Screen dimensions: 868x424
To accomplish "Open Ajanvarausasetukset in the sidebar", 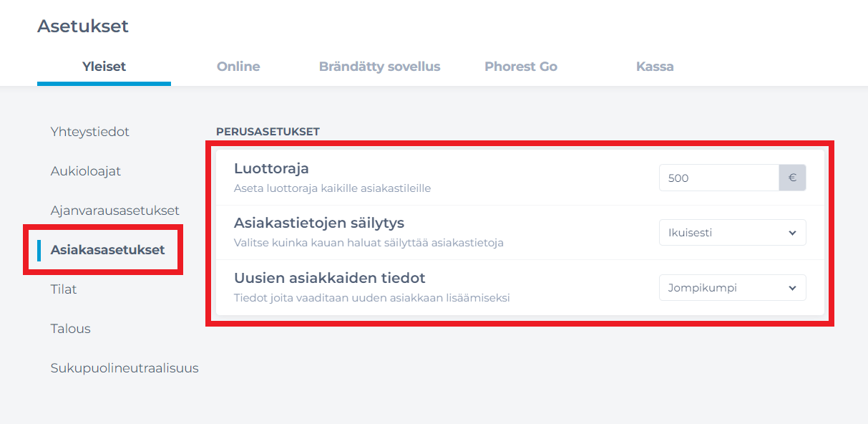I will 115,211.
